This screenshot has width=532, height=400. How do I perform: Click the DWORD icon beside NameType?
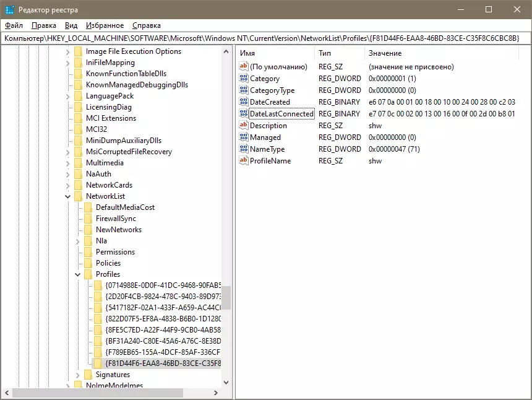(x=244, y=149)
